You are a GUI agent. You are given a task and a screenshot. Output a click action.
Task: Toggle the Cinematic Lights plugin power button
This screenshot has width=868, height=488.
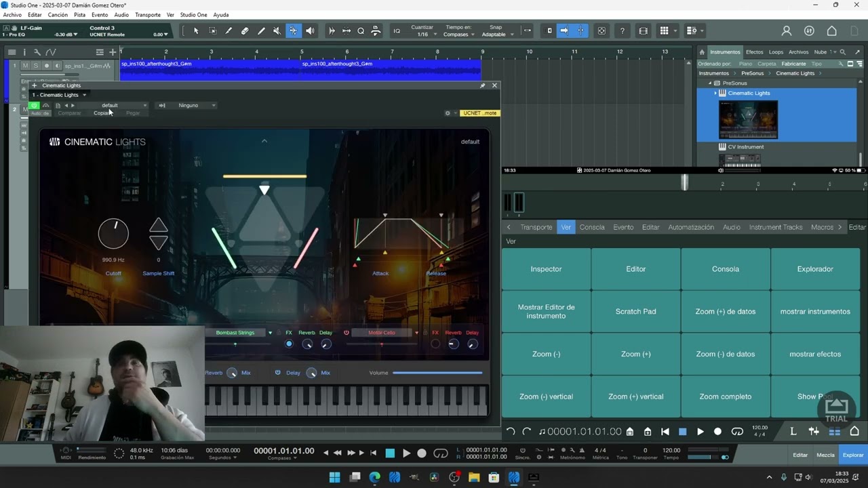pyautogui.click(x=34, y=105)
